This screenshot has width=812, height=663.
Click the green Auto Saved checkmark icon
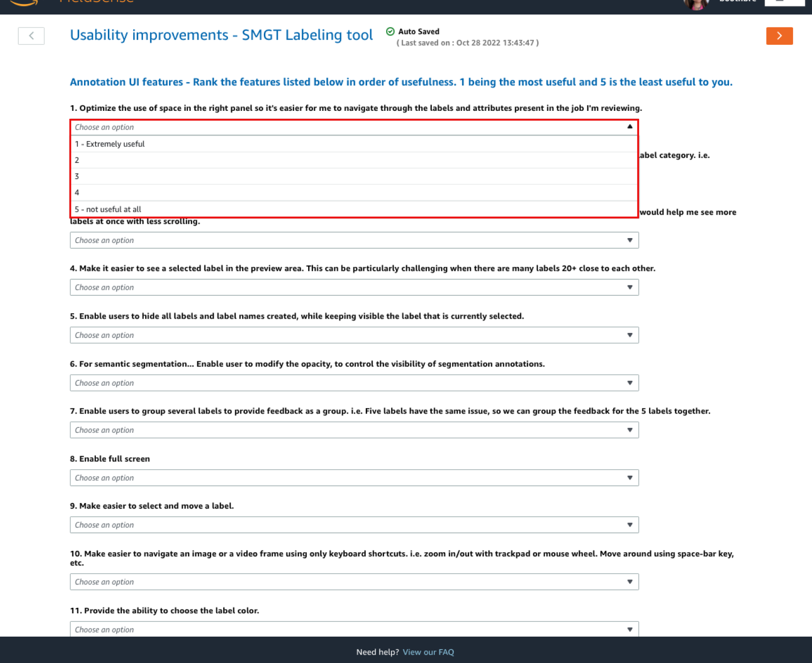click(x=391, y=32)
